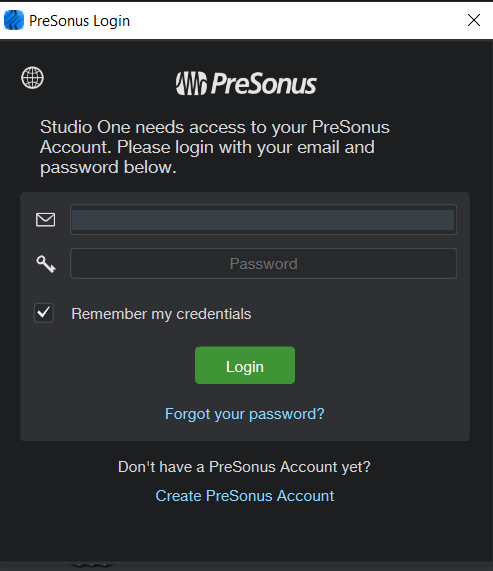Open the globe language selector
Image resolution: width=493 pixels, height=571 pixels.
pos(32,78)
